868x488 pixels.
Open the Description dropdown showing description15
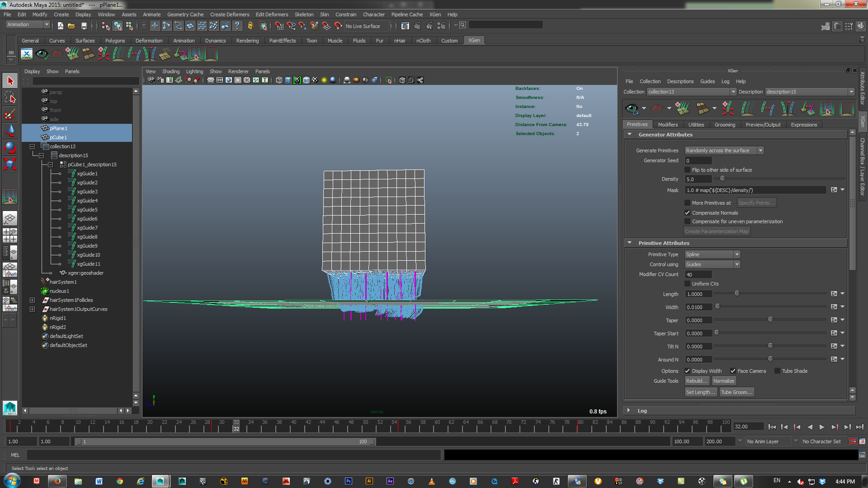click(x=810, y=92)
